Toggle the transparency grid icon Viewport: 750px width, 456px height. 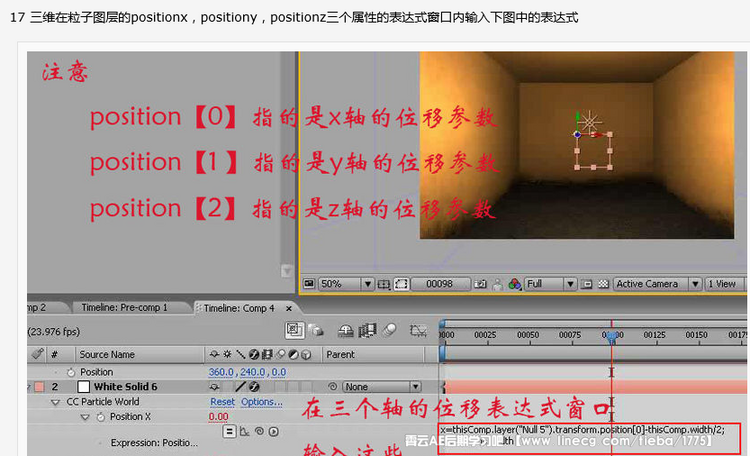(x=603, y=284)
